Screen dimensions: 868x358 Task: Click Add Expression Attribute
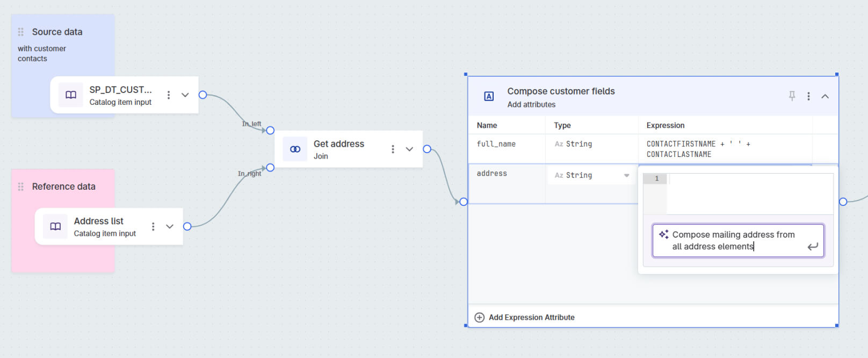tap(531, 318)
